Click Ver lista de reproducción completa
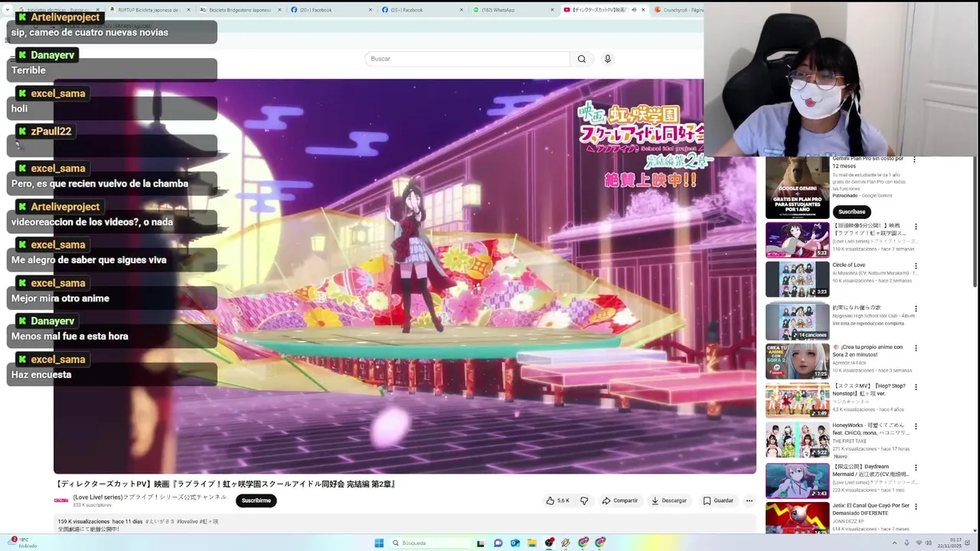Image resolution: width=980 pixels, height=551 pixels. 867,324
